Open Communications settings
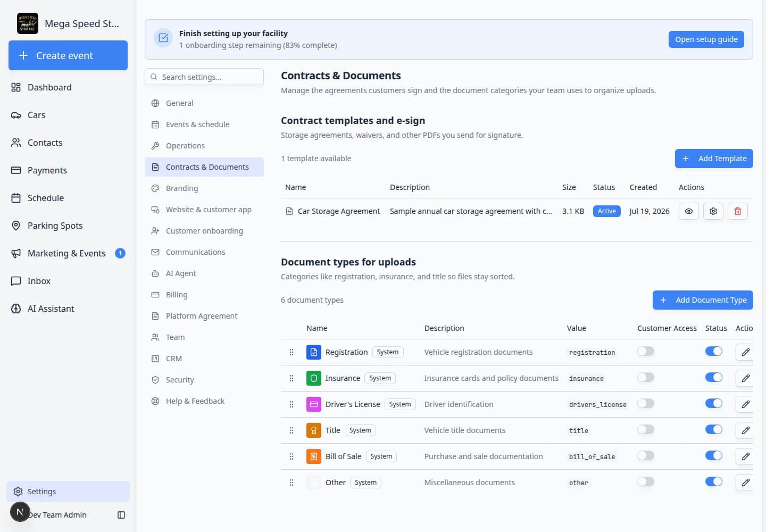The height and width of the screenshot is (532, 766). pos(204,252)
